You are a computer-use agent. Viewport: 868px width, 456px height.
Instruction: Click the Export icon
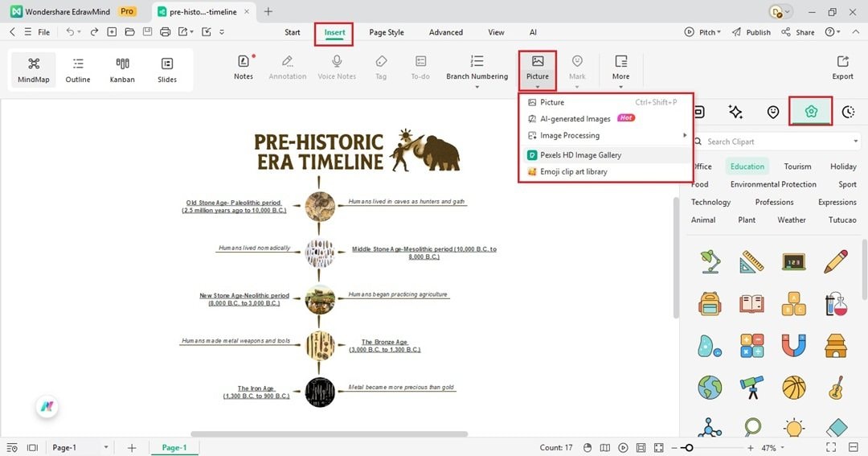tap(842, 61)
